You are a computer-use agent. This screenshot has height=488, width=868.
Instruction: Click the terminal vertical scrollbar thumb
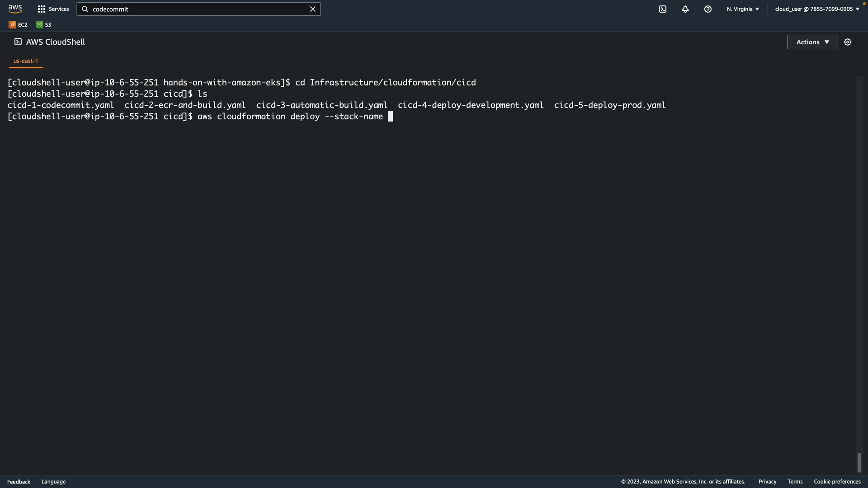point(859,462)
